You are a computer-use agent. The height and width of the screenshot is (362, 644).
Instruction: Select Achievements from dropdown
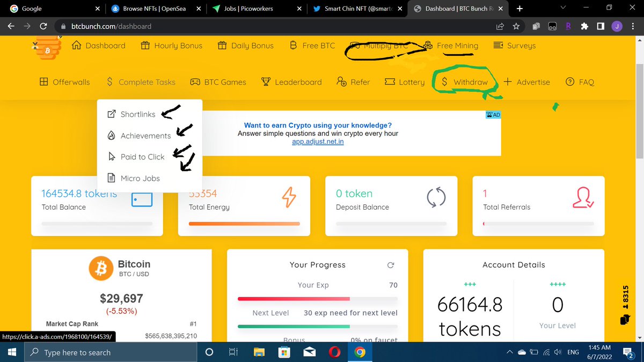click(139, 136)
